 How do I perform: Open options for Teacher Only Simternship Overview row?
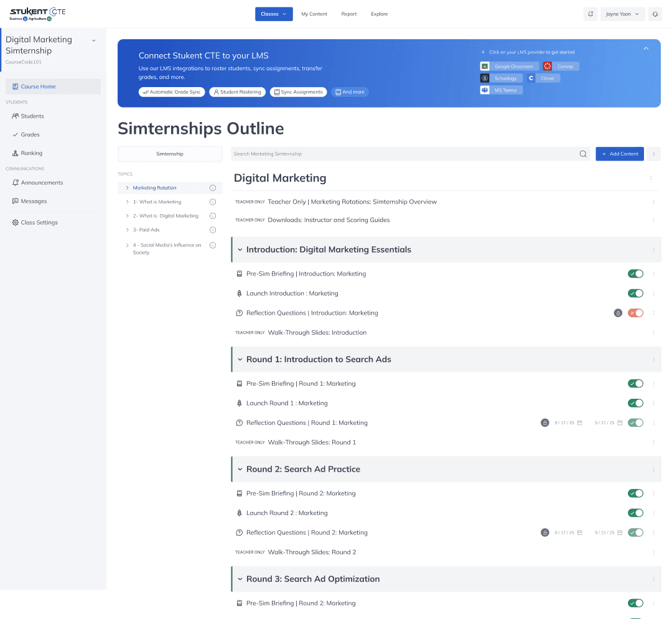[653, 202]
